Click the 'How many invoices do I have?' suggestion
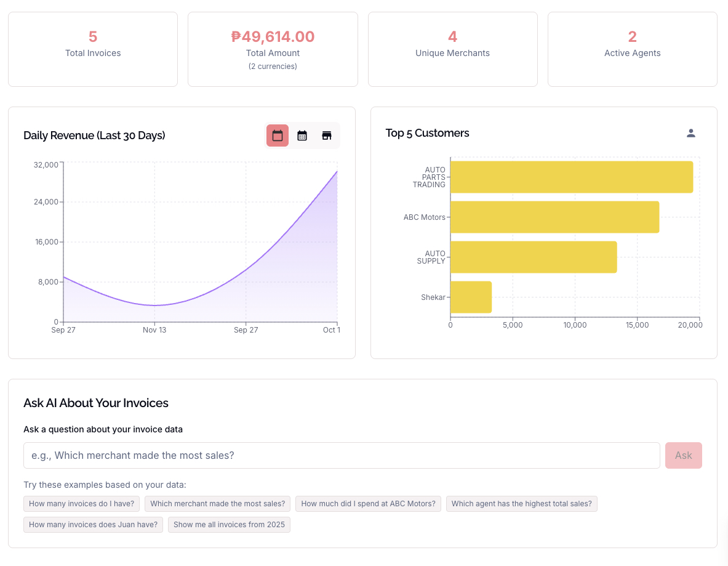 pos(81,504)
